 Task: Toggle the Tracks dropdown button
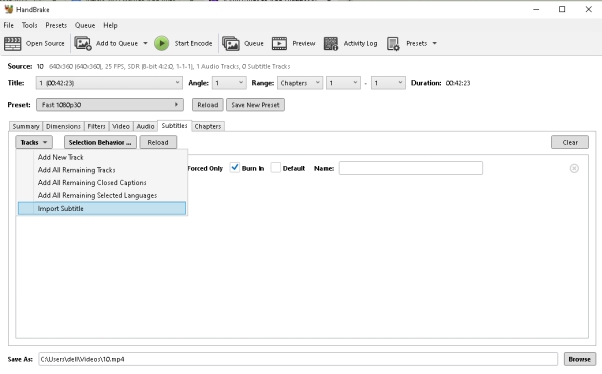point(34,142)
